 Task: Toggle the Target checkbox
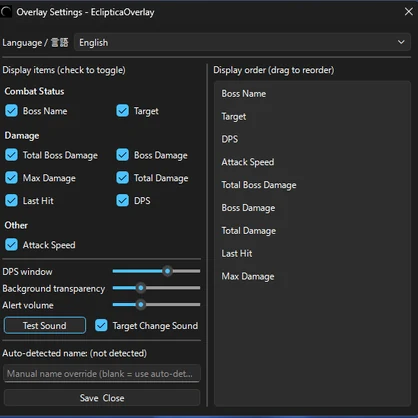tap(122, 111)
